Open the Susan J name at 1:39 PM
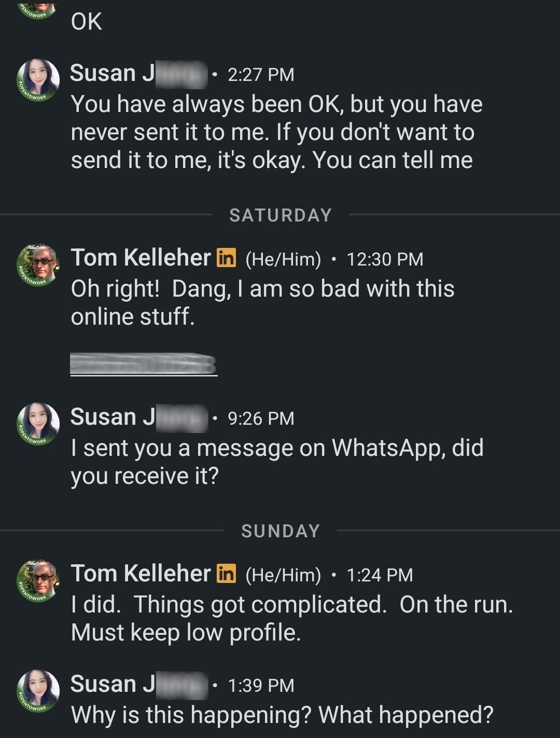The image size is (560, 738). [138, 684]
